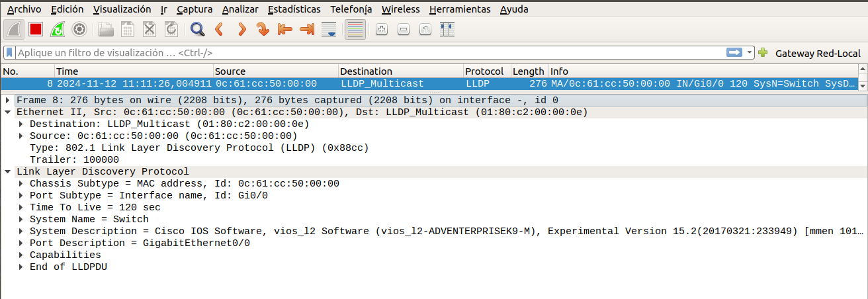868x299 pixels.
Task: Open the Telefonía menu
Action: [x=351, y=9]
